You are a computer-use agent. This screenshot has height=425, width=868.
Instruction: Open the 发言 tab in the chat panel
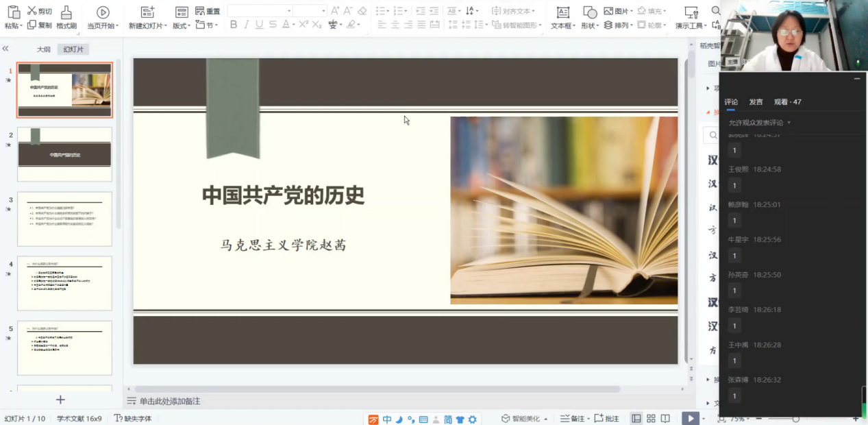(756, 101)
